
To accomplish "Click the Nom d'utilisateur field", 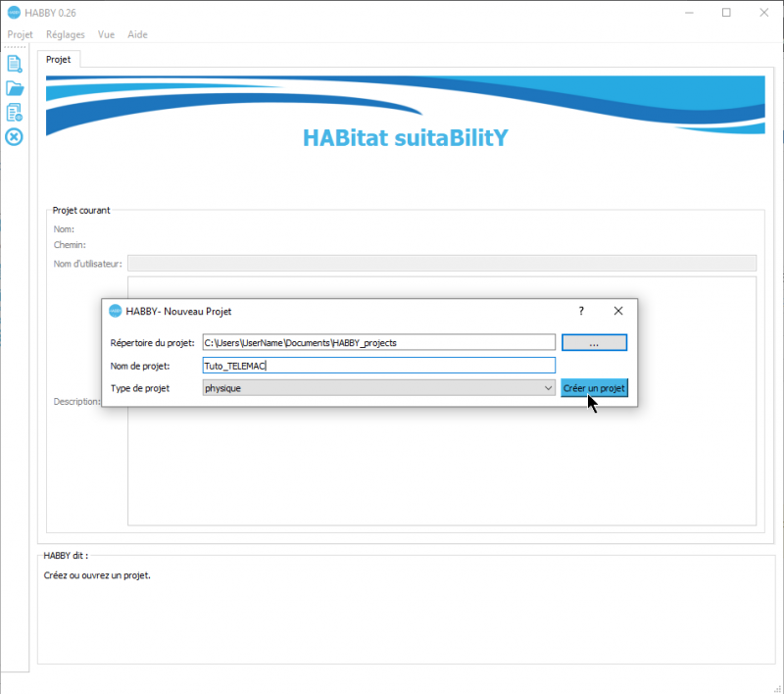I will pos(442,263).
